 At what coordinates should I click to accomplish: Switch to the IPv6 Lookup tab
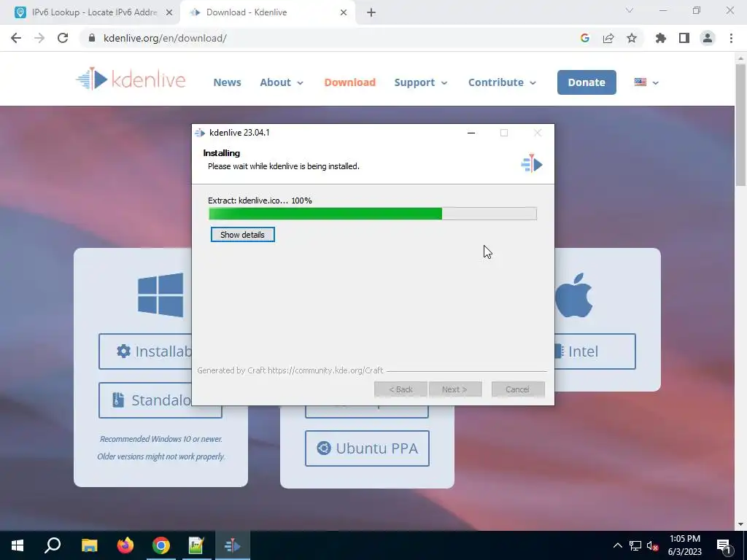[x=90, y=12]
